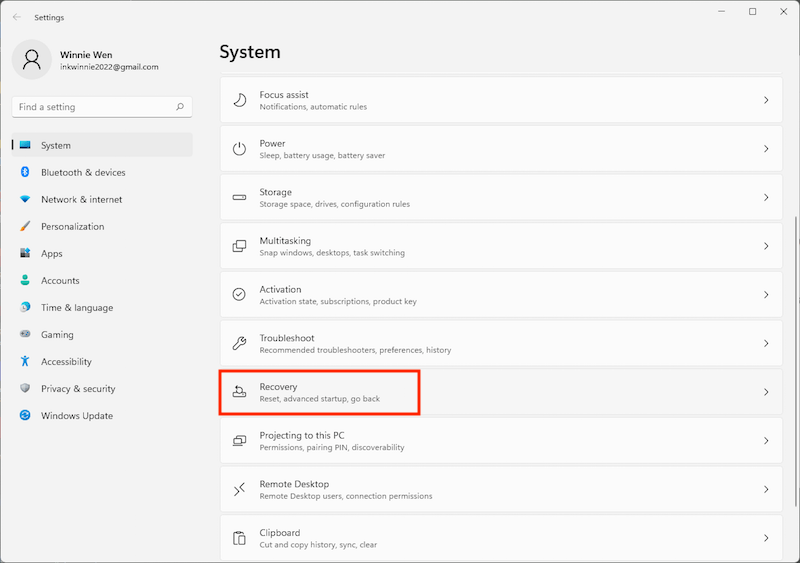Click the 'System' page heading
Viewport: 800px width, 563px height.
point(250,52)
